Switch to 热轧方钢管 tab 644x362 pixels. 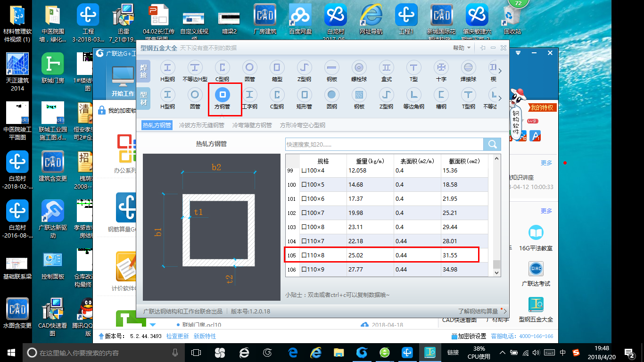pos(157,125)
